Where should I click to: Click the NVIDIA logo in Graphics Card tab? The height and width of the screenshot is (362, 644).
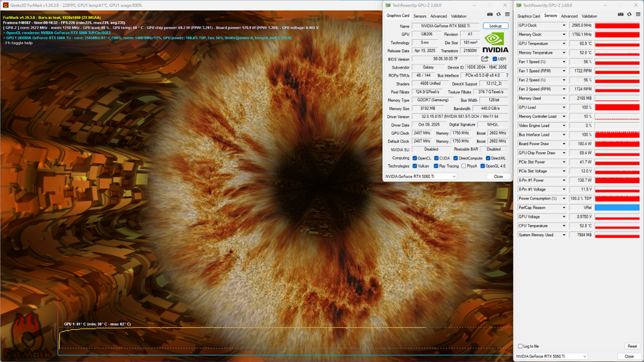pyautogui.click(x=495, y=43)
